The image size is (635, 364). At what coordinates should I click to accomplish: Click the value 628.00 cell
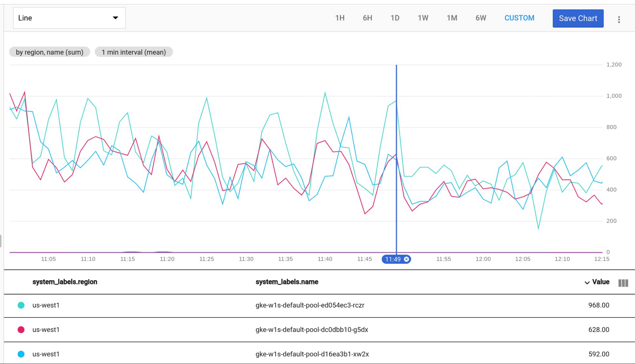pyautogui.click(x=598, y=330)
